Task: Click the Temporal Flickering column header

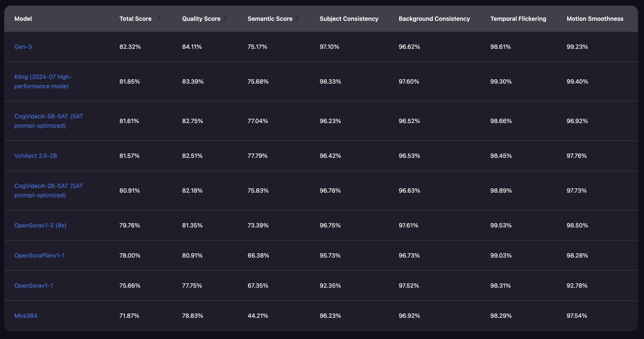Action: [x=518, y=19]
